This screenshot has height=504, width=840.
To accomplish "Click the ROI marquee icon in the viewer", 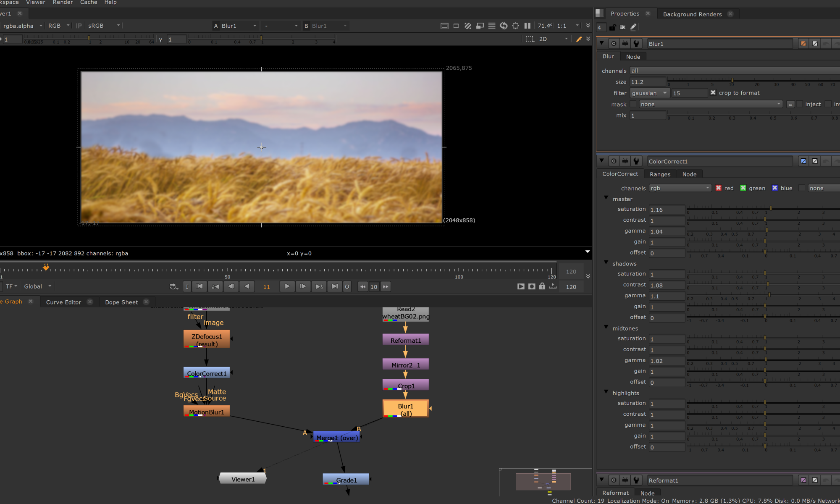I will click(530, 39).
